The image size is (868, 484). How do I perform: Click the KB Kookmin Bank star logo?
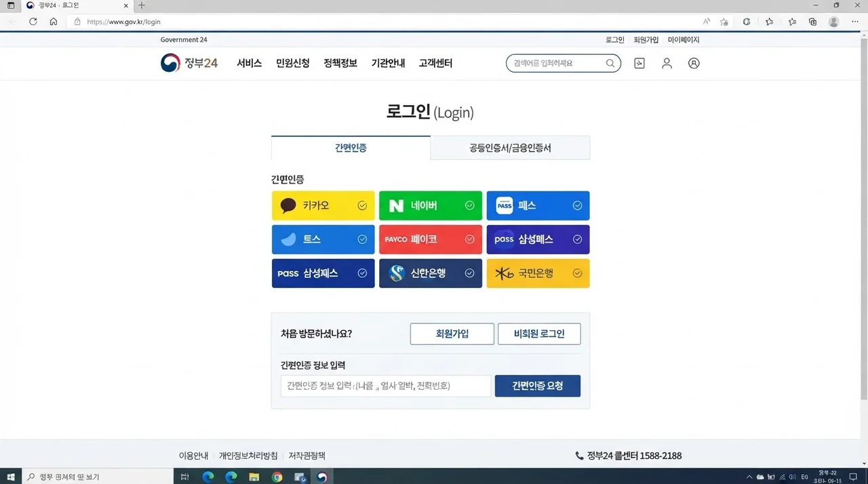click(x=505, y=273)
